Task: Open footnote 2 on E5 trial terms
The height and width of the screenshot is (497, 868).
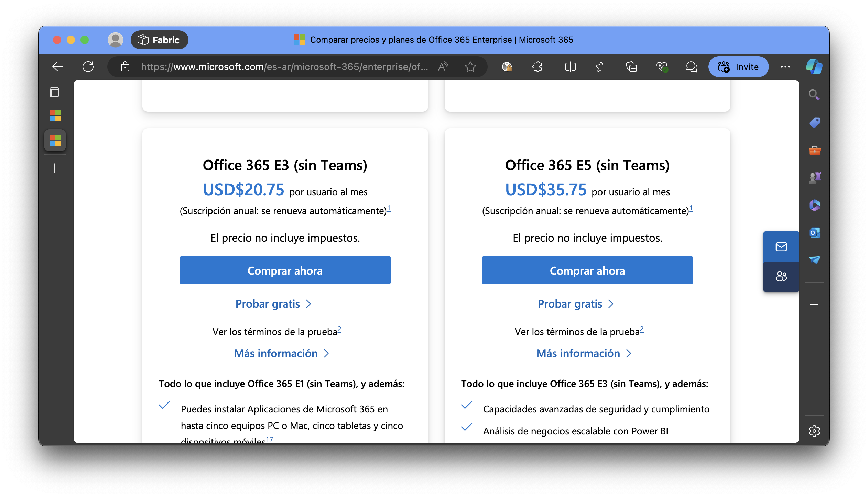Action: (x=642, y=329)
